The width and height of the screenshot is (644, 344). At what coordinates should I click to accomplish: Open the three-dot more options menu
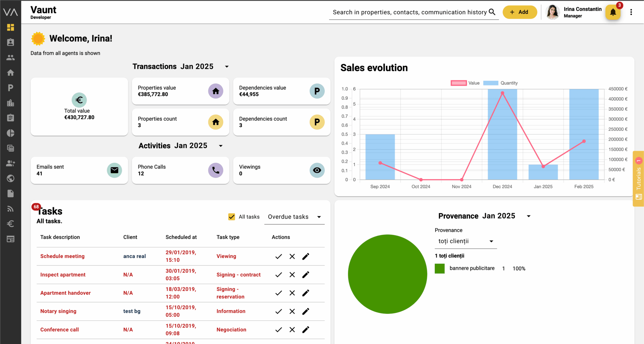631,12
